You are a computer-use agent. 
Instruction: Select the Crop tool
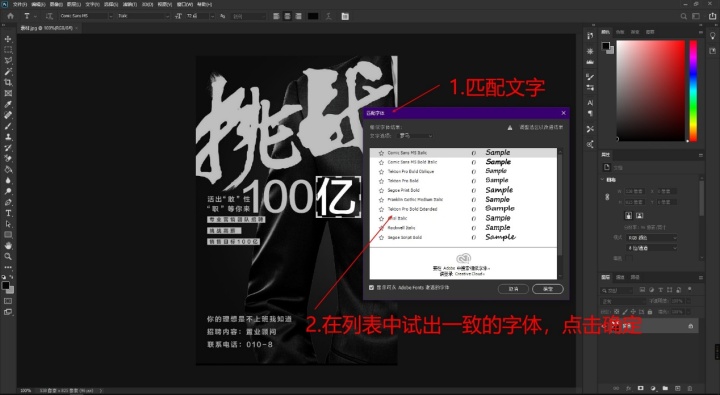pyautogui.click(x=8, y=83)
